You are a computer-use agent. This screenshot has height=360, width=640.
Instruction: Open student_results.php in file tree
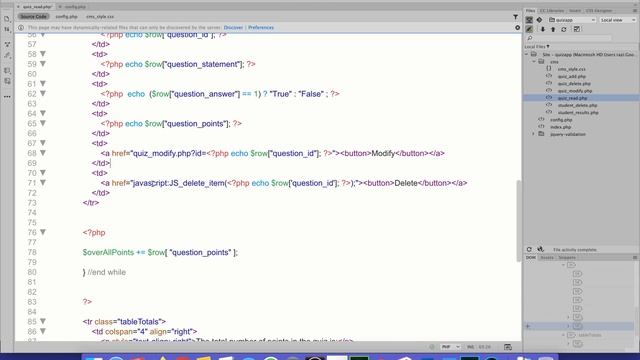pos(578,113)
